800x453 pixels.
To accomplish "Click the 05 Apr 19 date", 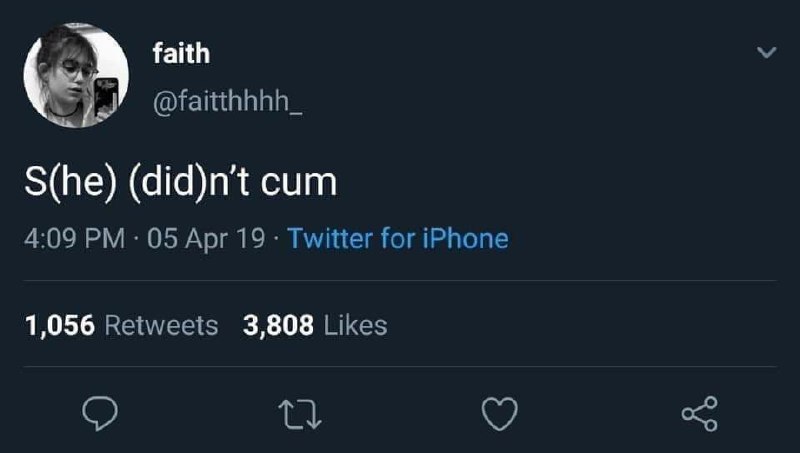I will [206, 239].
